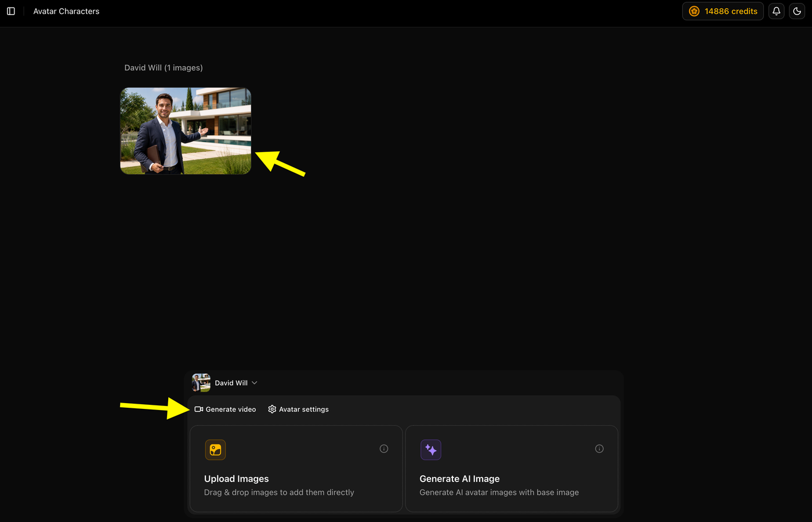Open Avatar settings
The width and height of the screenshot is (812, 522).
[298, 409]
